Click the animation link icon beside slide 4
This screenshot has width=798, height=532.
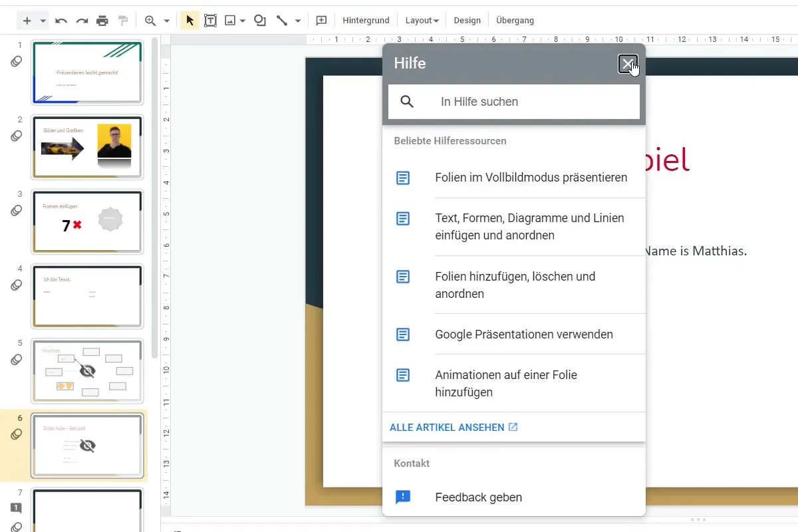tap(17, 285)
